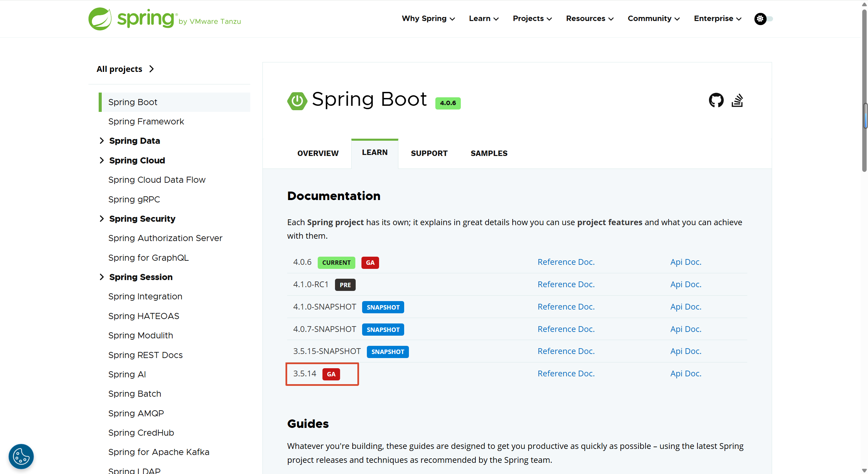Click the CURRENT badge next to 4.0.6
Image resolution: width=868 pixels, height=474 pixels.
tap(336, 263)
